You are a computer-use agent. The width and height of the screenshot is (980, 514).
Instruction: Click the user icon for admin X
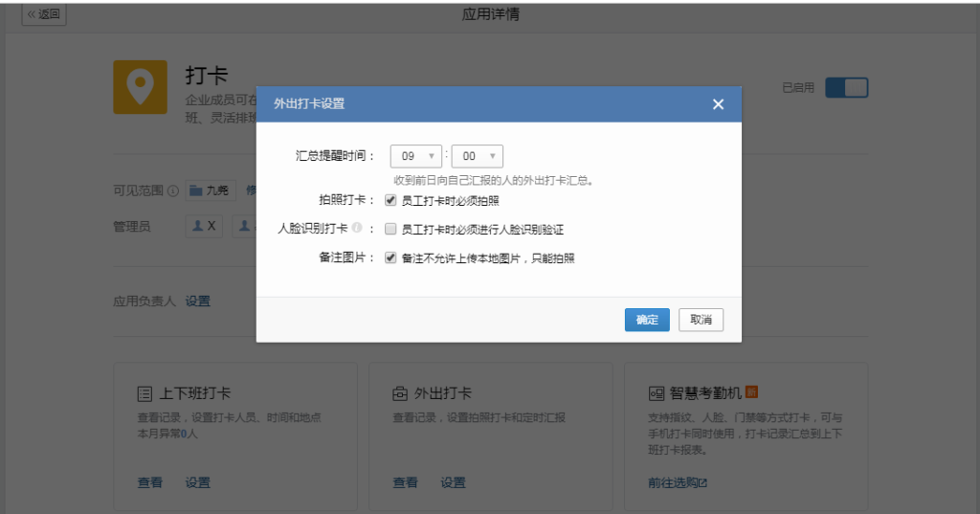(197, 226)
